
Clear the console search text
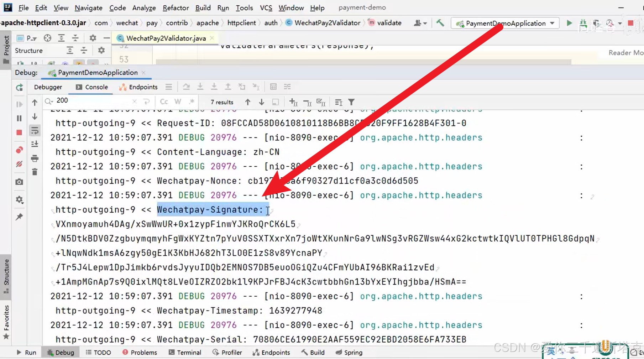(135, 102)
